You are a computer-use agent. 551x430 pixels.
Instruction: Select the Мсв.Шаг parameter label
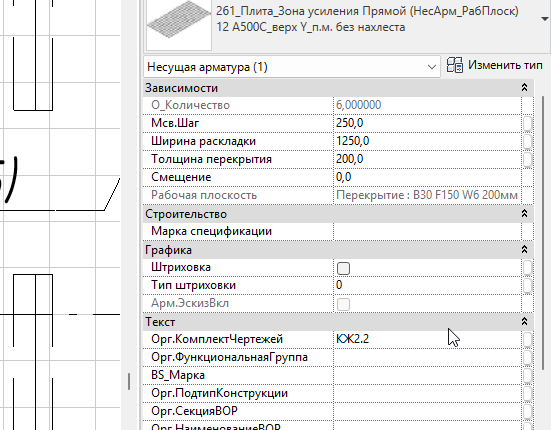point(175,123)
